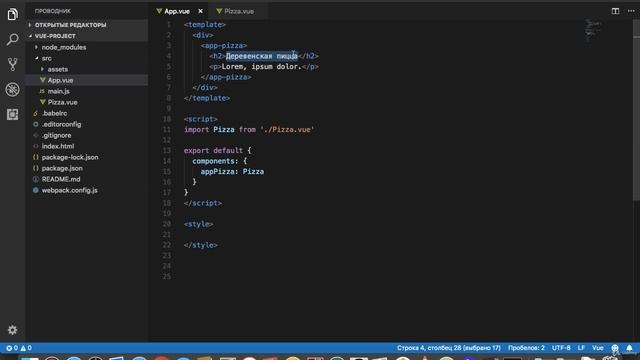Viewport: 640px width, 360px height.
Task: Click the opening <style> tag
Action: coord(198,224)
